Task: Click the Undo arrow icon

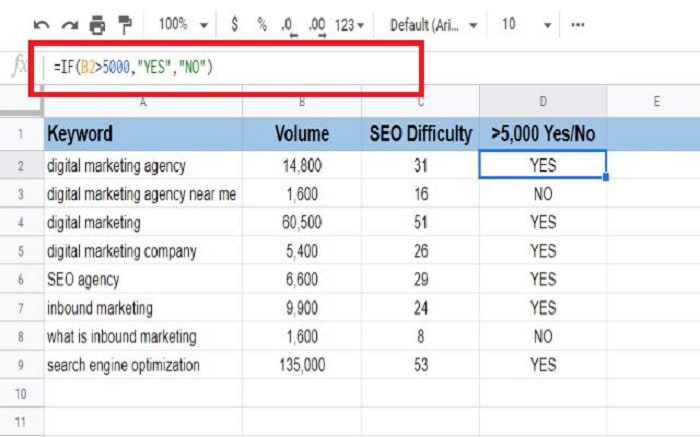Action: pos(41,24)
